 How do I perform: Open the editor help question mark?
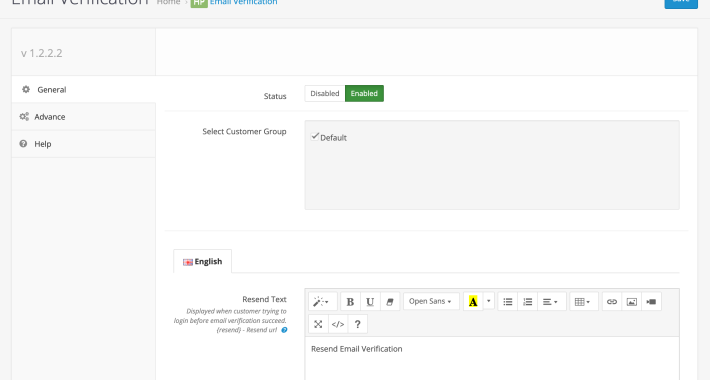click(357, 324)
